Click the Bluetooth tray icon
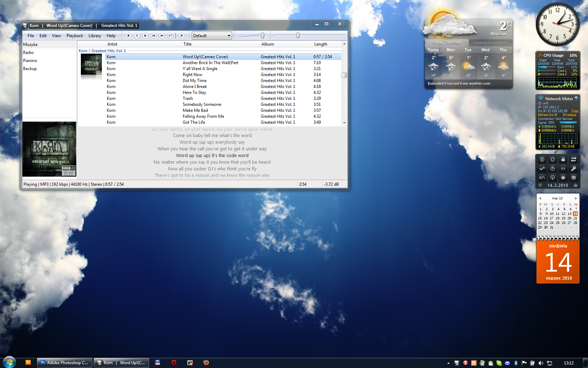The width and height of the screenshot is (588, 368). pos(516,363)
